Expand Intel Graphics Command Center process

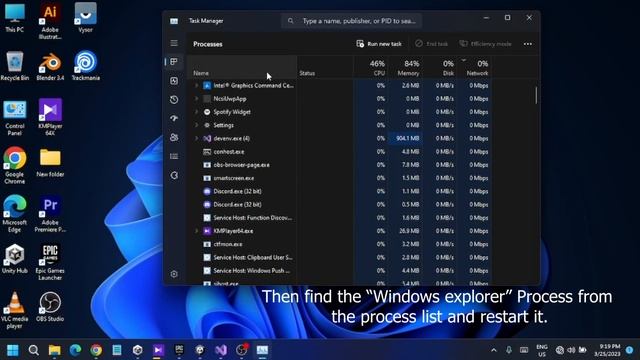(196, 85)
